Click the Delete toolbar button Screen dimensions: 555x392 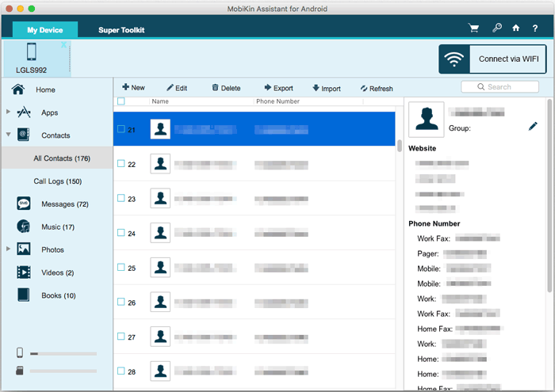pyautogui.click(x=226, y=88)
